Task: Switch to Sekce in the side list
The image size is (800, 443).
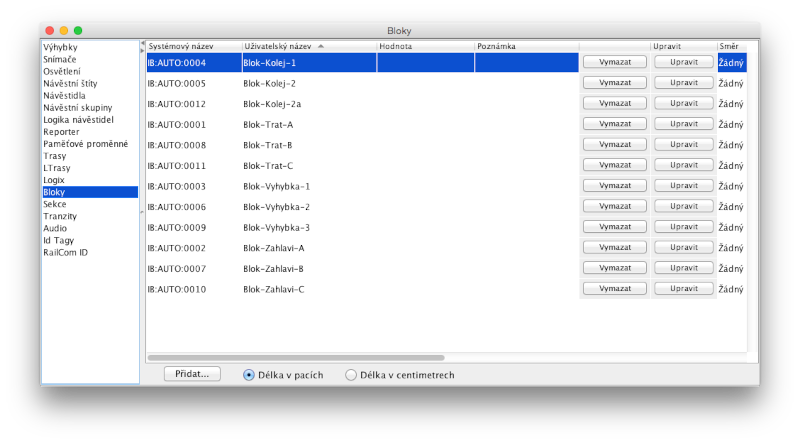Action: coord(55,204)
